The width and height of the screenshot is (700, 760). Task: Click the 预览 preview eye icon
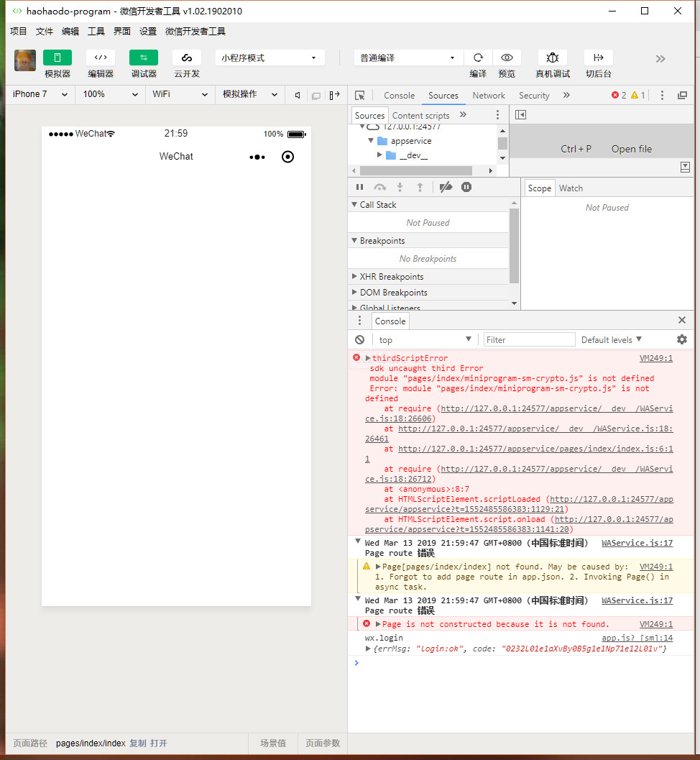click(x=507, y=58)
